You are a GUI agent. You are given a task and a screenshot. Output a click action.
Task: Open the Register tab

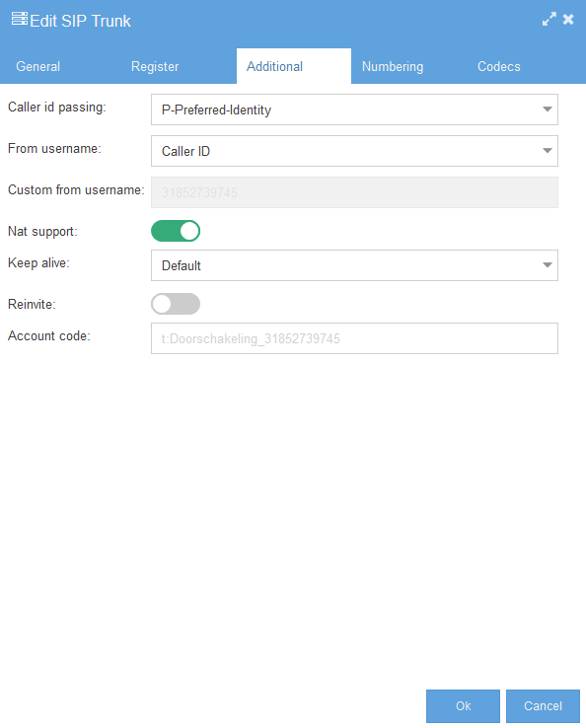pyautogui.click(x=155, y=66)
